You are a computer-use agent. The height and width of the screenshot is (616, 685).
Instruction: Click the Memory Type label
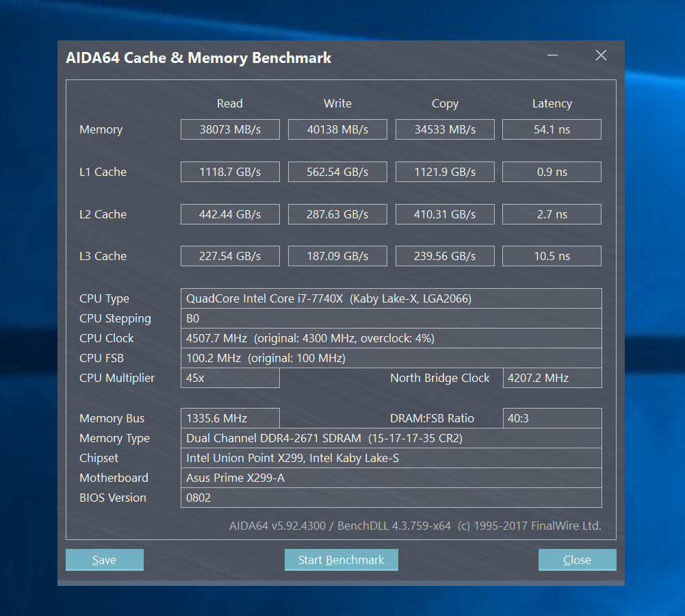[114, 439]
